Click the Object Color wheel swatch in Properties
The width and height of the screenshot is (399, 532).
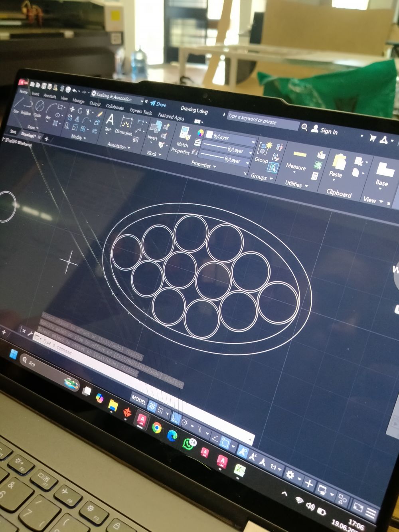click(200, 133)
